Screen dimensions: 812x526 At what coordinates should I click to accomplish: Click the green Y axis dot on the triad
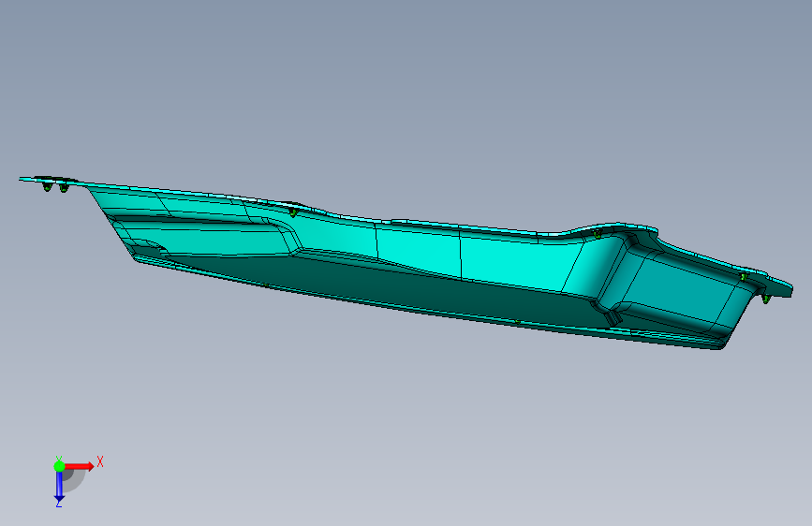tap(59, 466)
